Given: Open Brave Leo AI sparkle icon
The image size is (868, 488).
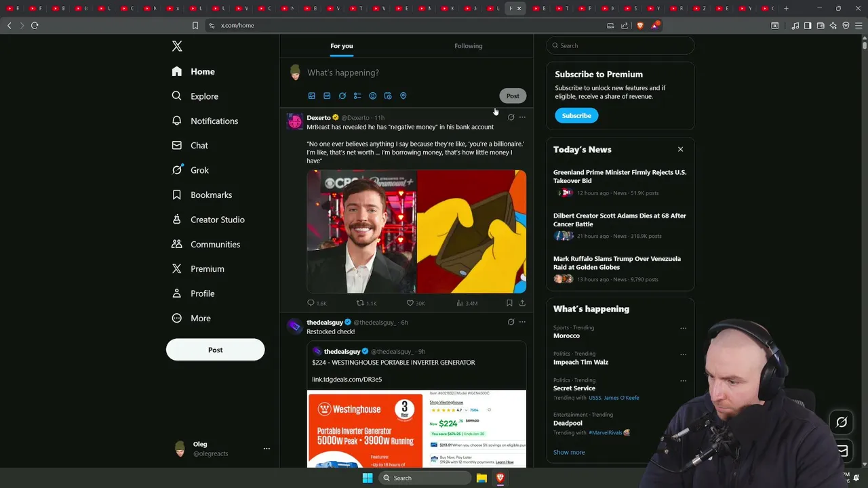Looking at the screenshot, I should tap(833, 25).
